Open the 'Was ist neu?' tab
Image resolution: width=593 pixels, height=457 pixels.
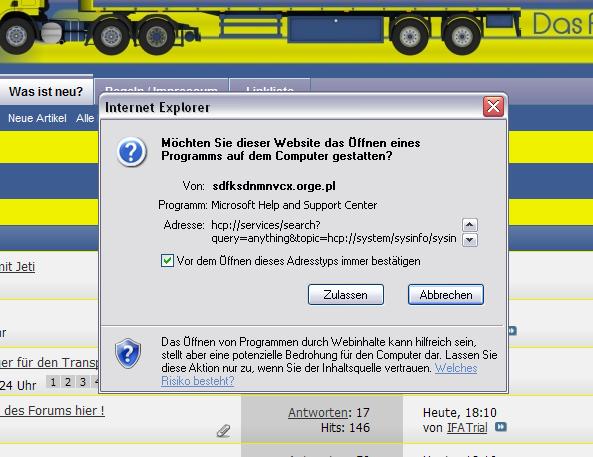click(x=46, y=91)
